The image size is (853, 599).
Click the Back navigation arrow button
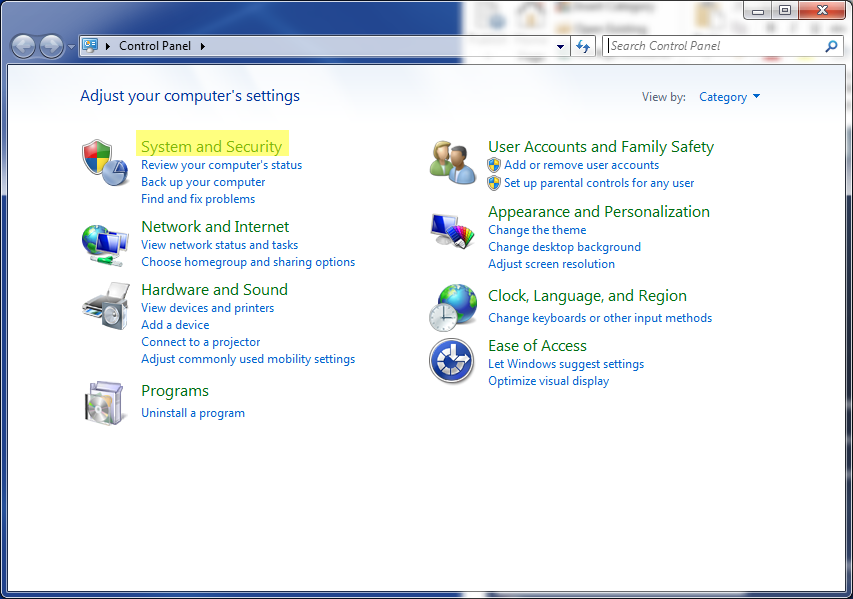(23, 46)
